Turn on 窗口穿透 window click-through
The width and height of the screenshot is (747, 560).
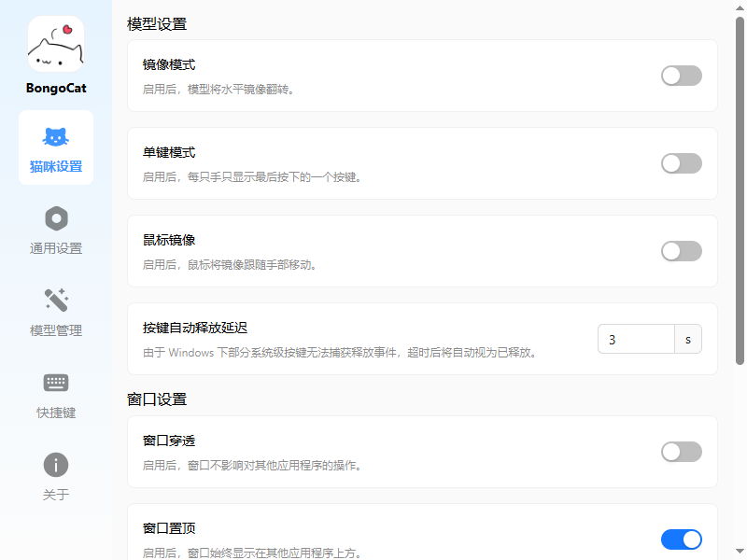point(682,452)
